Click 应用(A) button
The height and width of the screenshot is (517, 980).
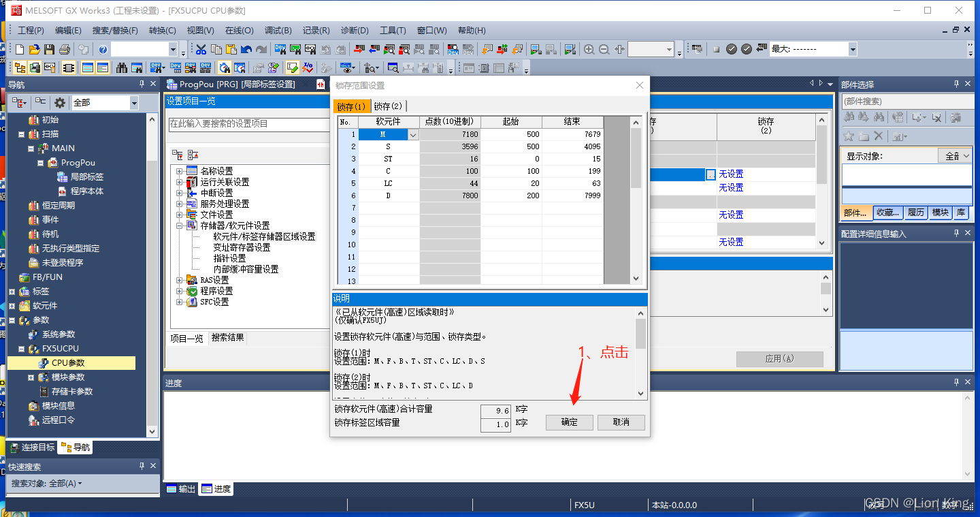click(x=779, y=359)
